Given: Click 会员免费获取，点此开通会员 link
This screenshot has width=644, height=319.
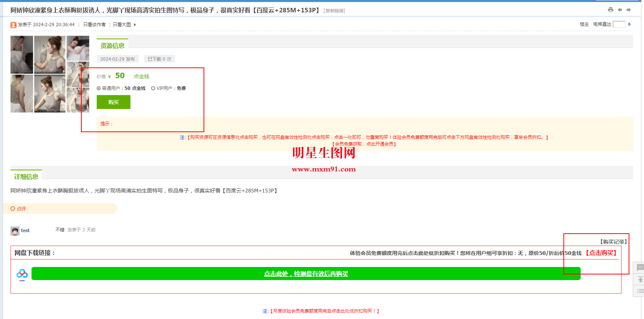Looking at the screenshot, I should (x=364, y=144).
